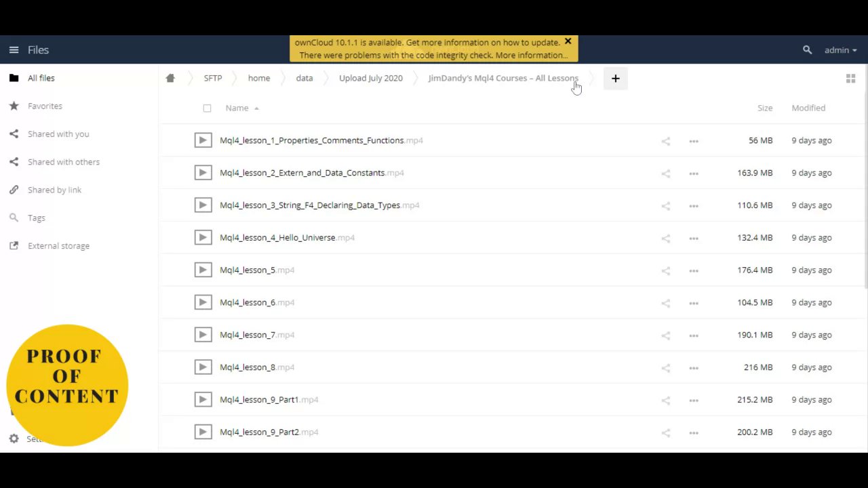Screen dimensions: 868x488
Task: Open the SFTP breadcrumb
Action: pyautogui.click(x=213, y=78)
